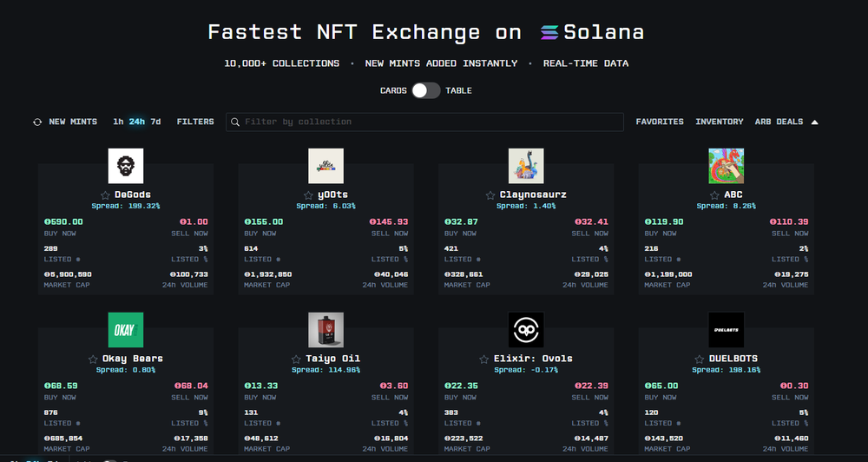Click the magnifier icon in the filter box
Viewport: 868px width, 462px height.
pos(235,122)
